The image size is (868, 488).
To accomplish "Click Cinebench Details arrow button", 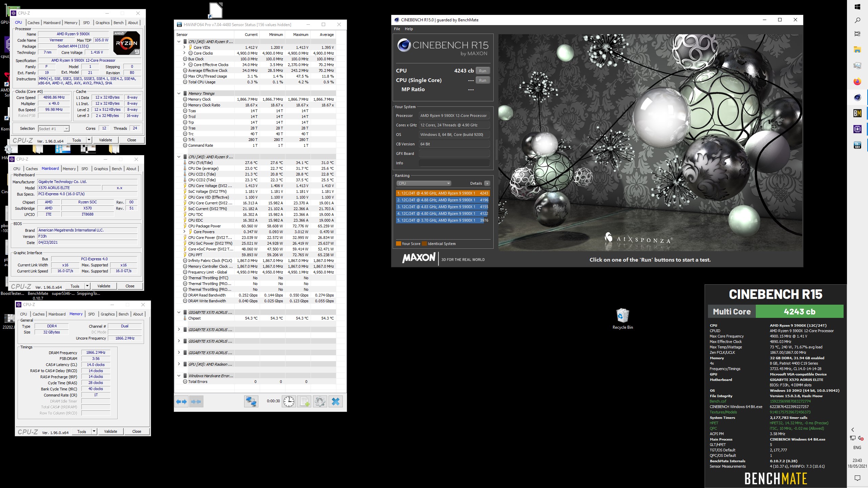I will 487,183.
